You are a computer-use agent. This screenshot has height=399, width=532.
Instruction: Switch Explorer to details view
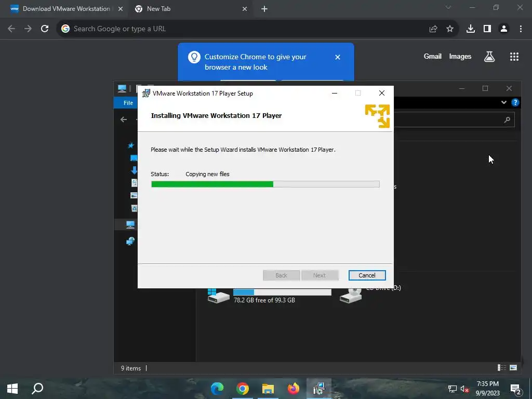501,367
